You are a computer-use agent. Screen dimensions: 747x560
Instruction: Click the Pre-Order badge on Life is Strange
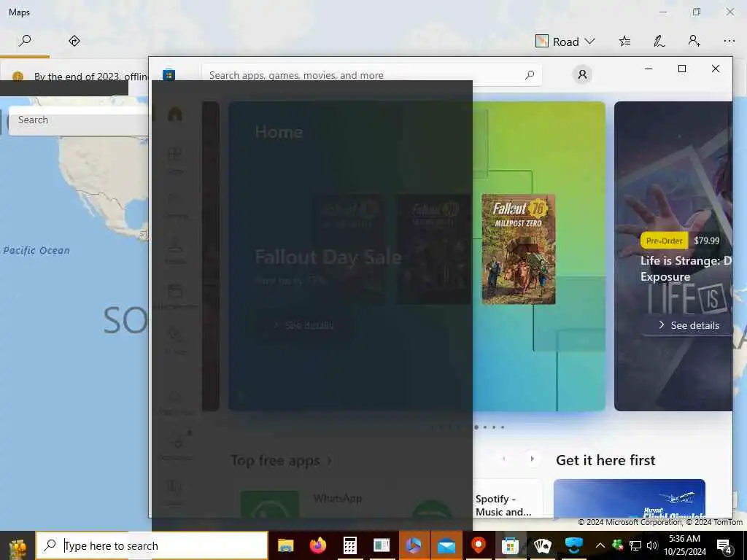664,241
